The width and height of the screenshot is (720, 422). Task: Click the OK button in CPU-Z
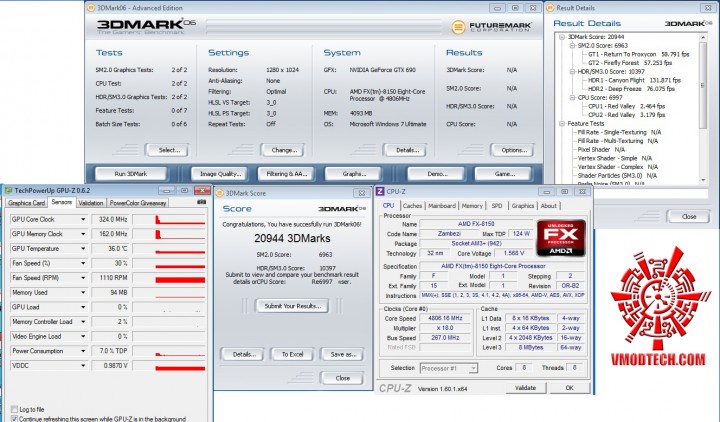point(569,388)
